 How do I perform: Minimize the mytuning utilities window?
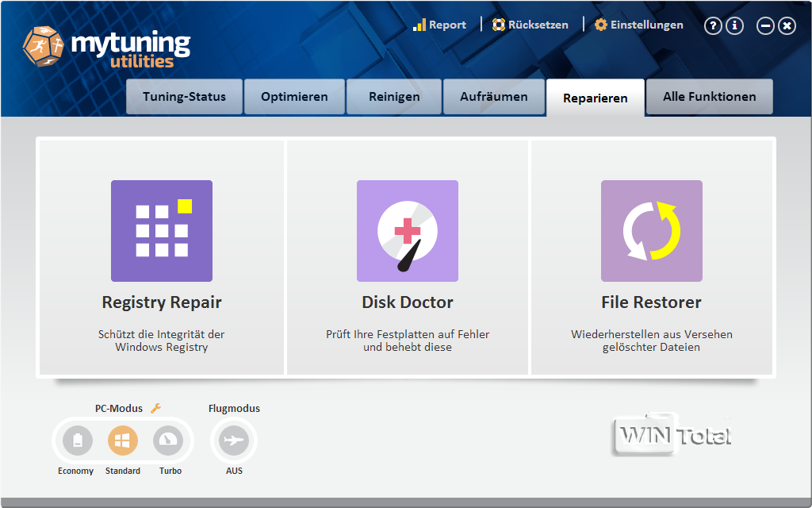(x=765, y=25)
